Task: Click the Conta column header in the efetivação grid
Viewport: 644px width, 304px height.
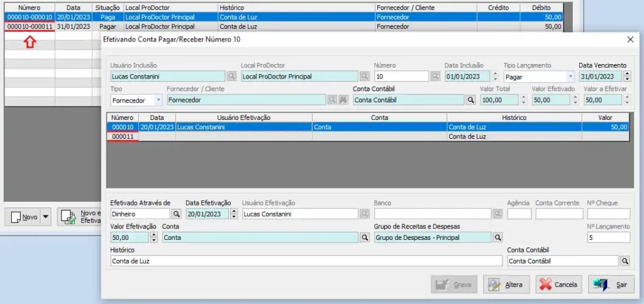Action: (x=379, y=117)
